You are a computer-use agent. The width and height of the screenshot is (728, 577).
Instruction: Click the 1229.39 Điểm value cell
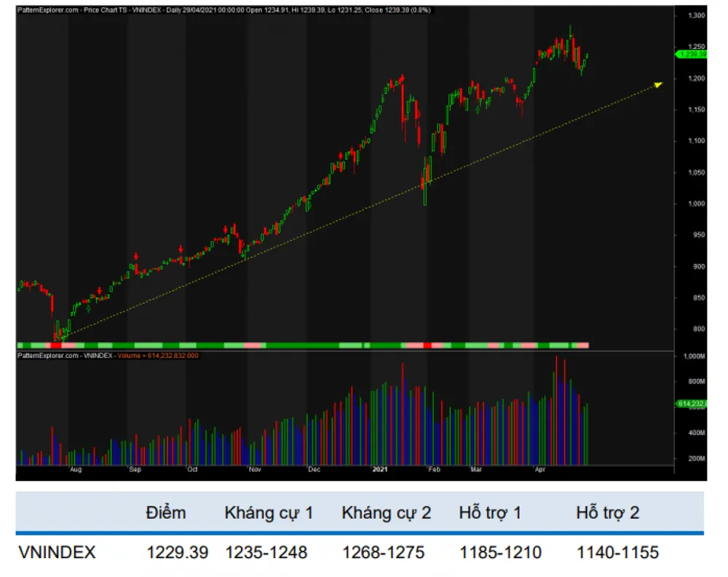coord(178,553)
